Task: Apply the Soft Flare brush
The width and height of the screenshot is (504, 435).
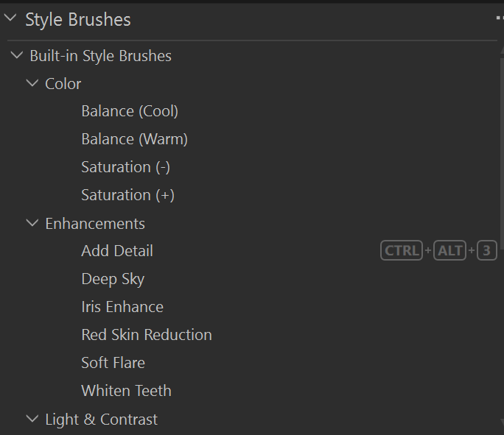Action: 113,363
